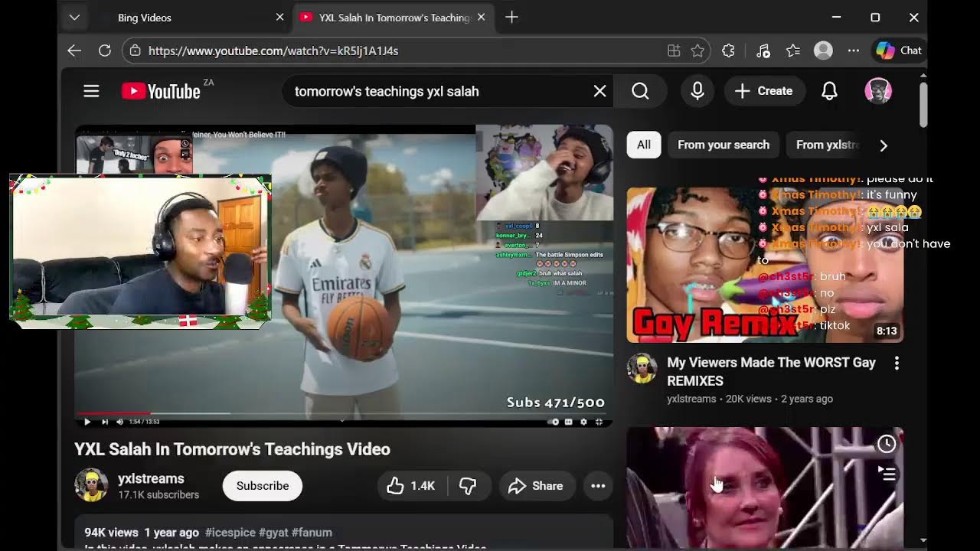Open yxlstreams channel name next to Subscribe

[151, 479]
